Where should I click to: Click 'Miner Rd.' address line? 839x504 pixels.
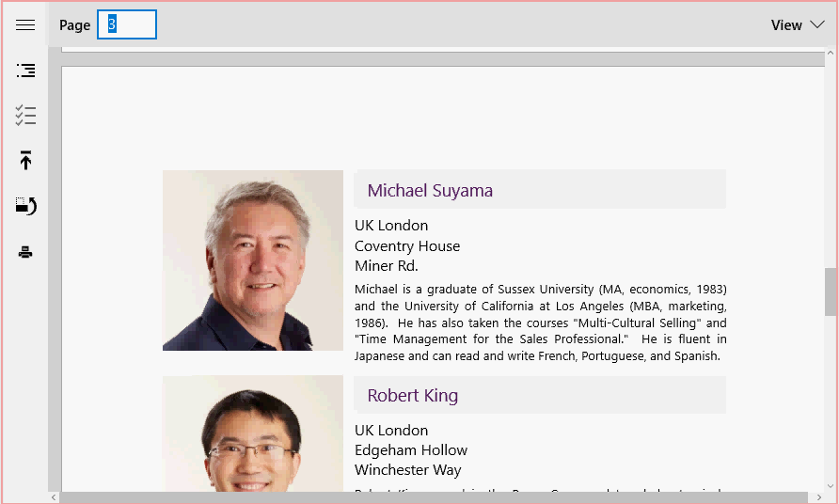[x=387, y=266]
